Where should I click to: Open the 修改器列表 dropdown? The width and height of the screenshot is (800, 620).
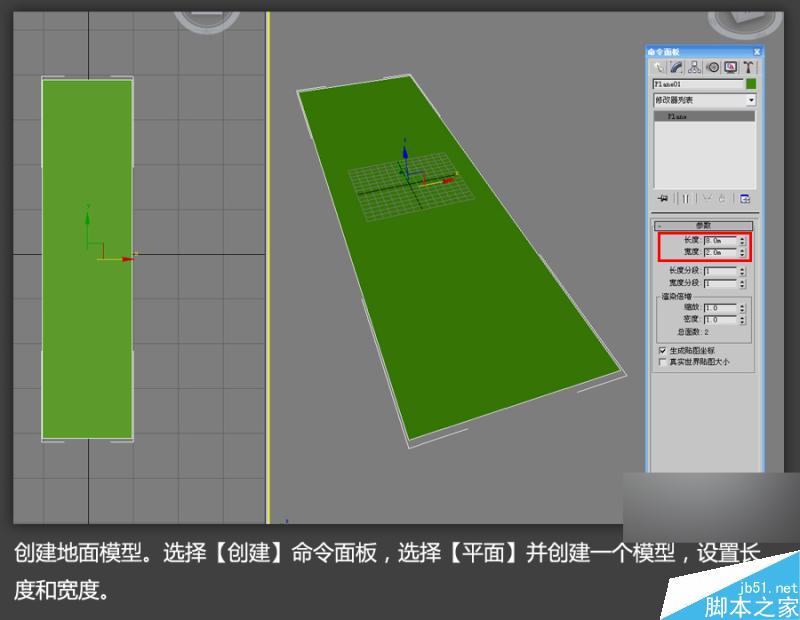(752, 97)
